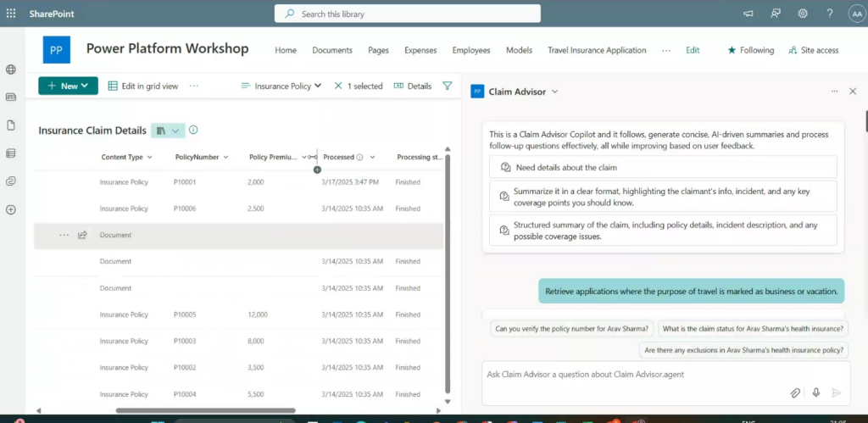Open the AA account avatar
This screenshot has height=423, width=868.
[x=856, y=14]
